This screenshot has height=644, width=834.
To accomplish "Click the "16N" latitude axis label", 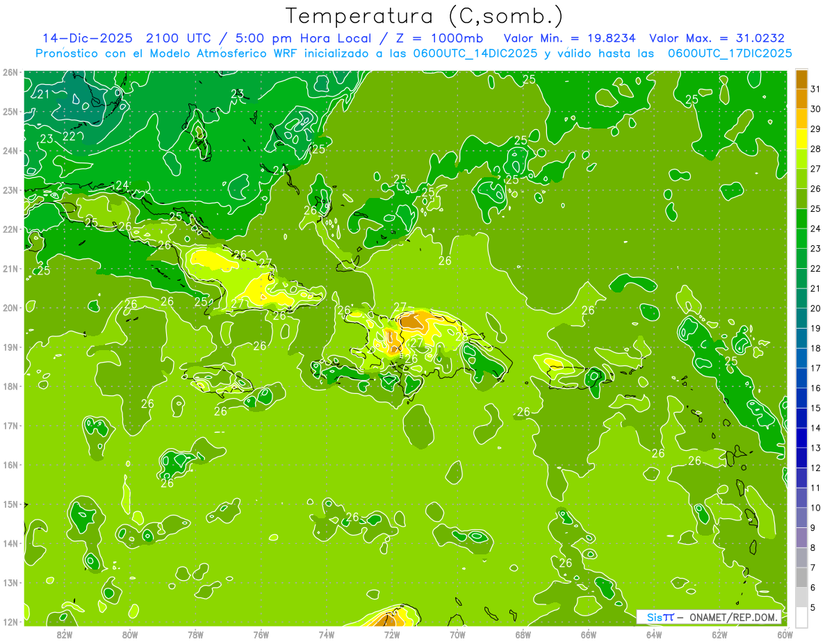I will (x=10, y=465).
